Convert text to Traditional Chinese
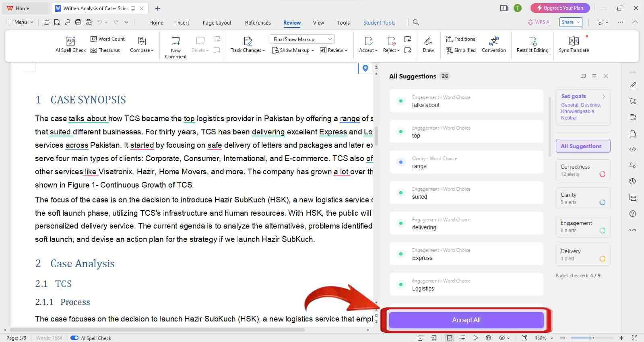 (x=461, y=39)
